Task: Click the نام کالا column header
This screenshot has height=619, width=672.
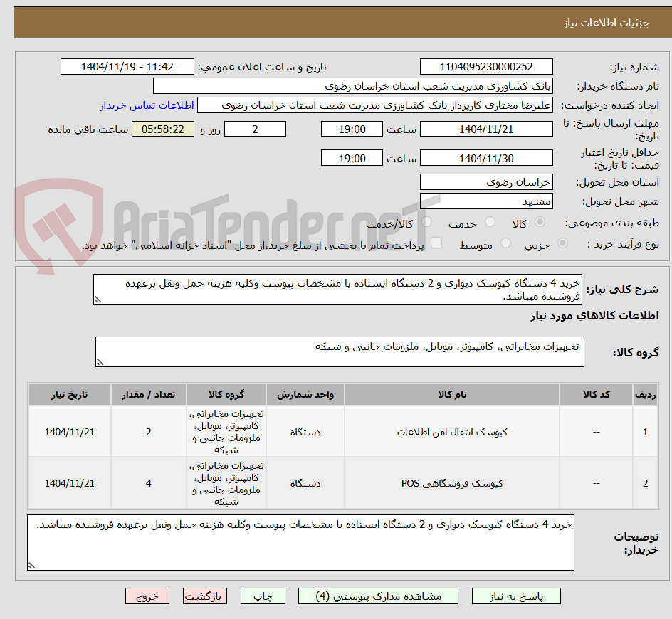Action: (x=452, y=395)
